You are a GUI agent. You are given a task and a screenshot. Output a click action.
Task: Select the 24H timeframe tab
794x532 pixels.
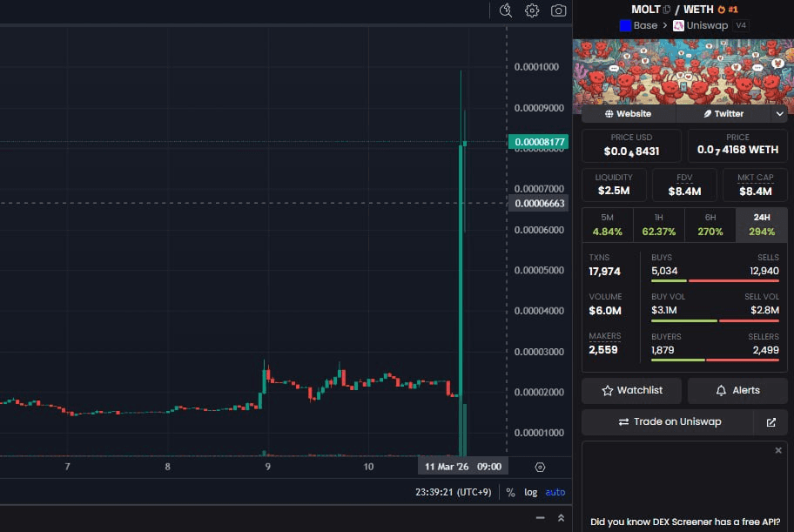(762, 225)
